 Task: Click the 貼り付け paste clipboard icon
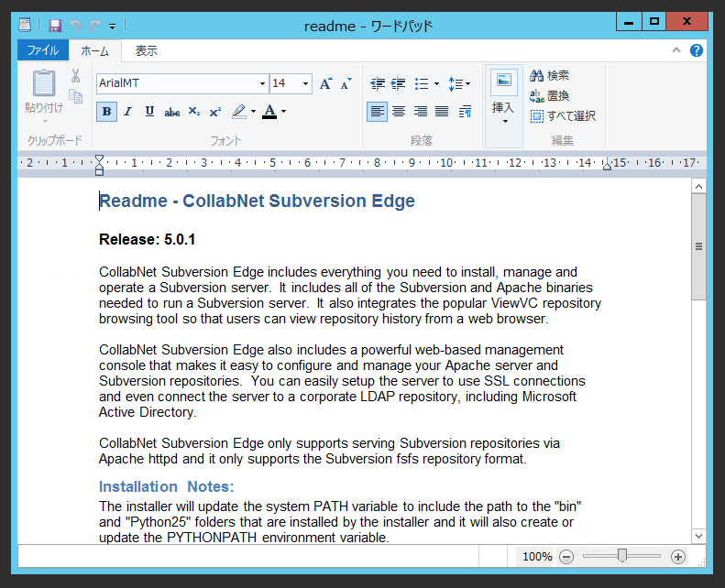[x=44, y=83]
